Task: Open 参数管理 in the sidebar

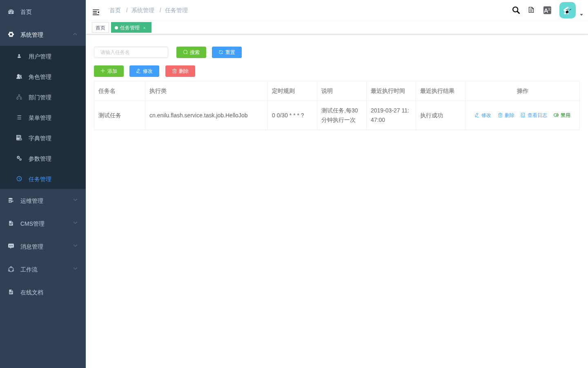Action: pos(43,159)
